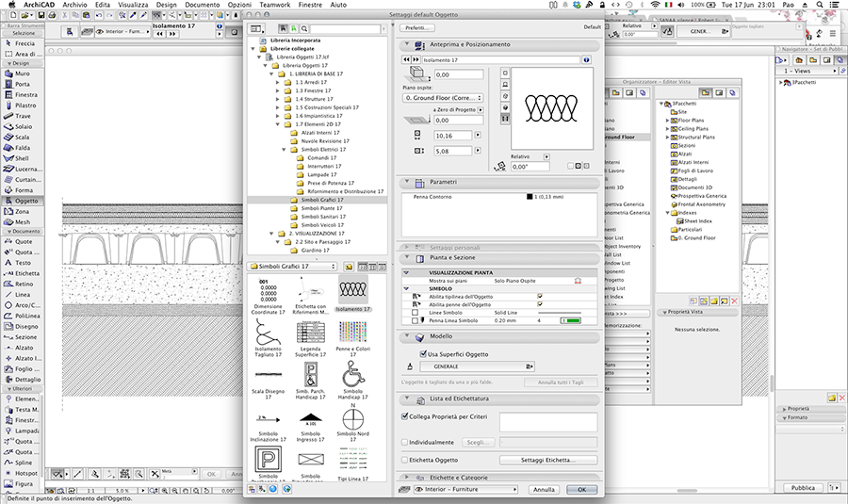Click Pubblica button in Navigator
Image resolution: width=848 pixels, height=504 pixels.
click(x=803, y=487)
